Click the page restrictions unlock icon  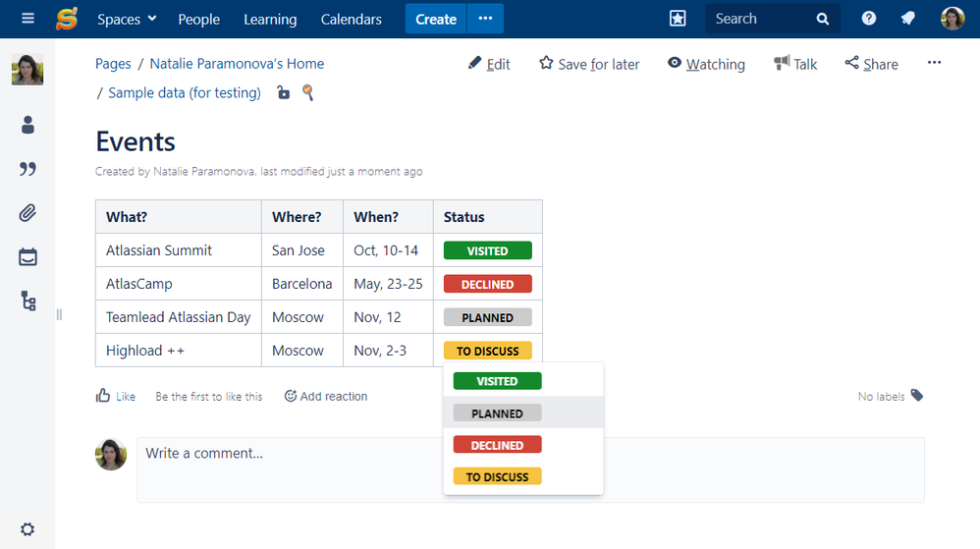click(283, 92)
